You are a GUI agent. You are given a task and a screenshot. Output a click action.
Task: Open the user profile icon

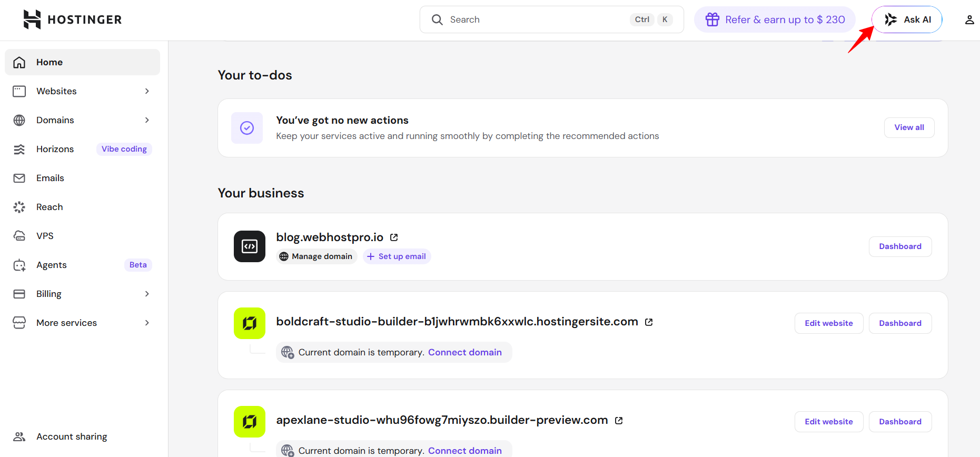[x=969, y=19]
